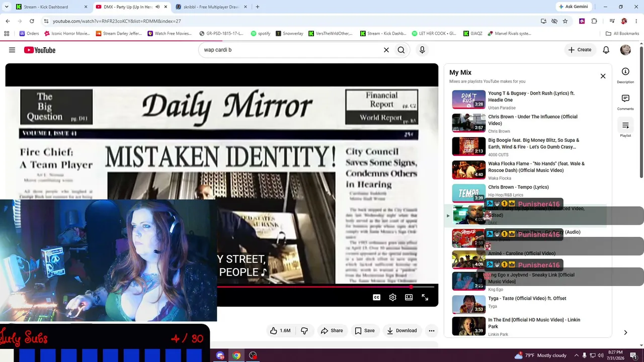The image size is (644, 362).
Task: Click the tracking protection eye icon
Action: click(x=554, y=21)
